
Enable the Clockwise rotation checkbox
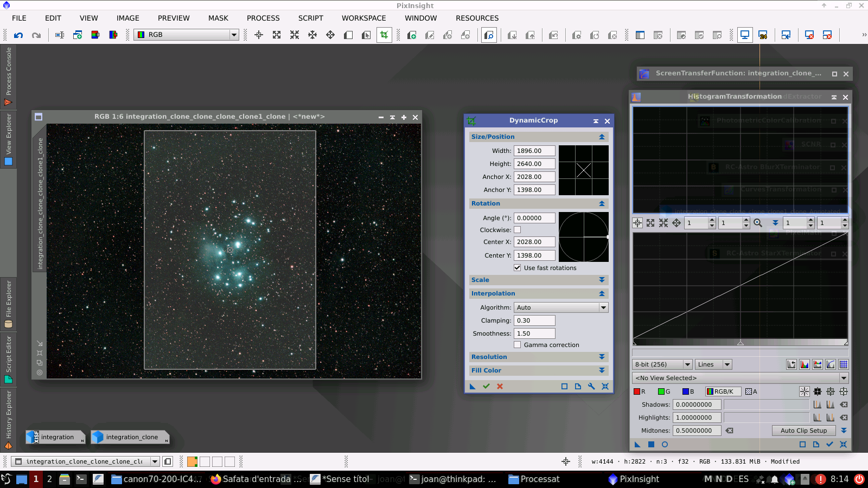point(518,230)
